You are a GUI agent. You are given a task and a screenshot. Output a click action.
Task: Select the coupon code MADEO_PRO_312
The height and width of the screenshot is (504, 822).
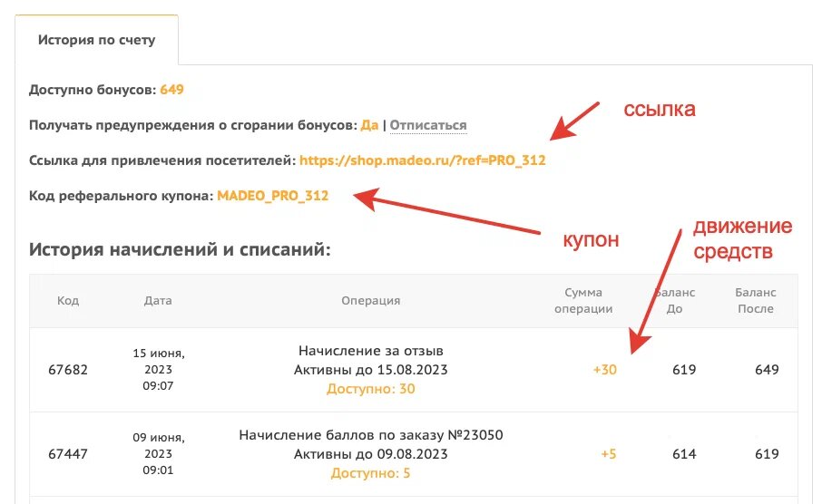(x=272, y=196)
